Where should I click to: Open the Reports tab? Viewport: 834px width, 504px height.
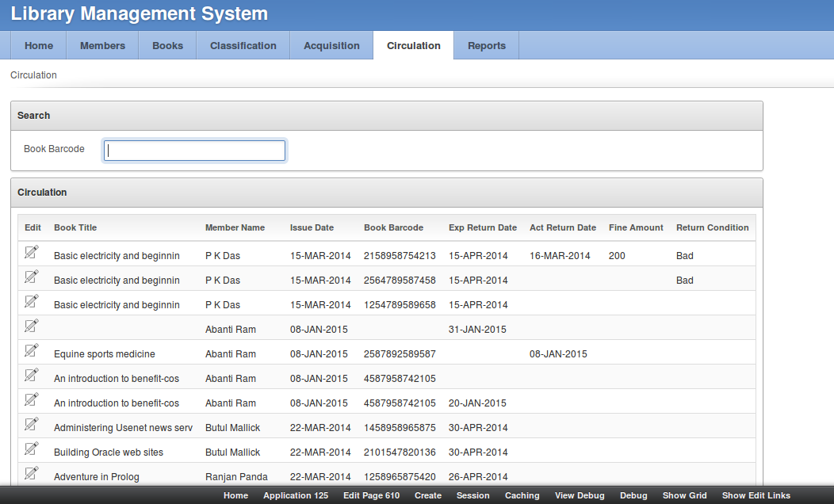click(486, 46)
